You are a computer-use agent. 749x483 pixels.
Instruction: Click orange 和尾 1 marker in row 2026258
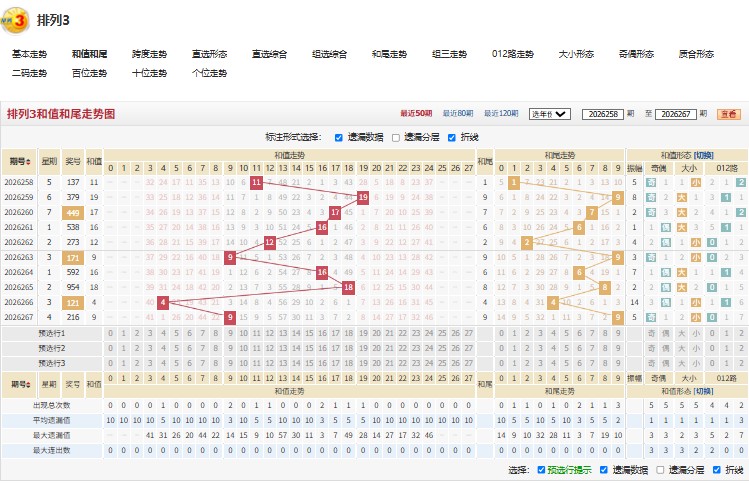[x=514, y=182]
